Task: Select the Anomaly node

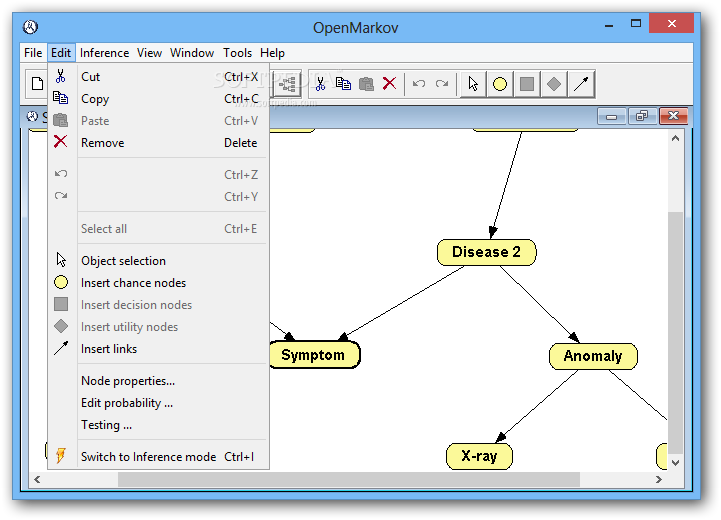Action: [x=593, y=356]
